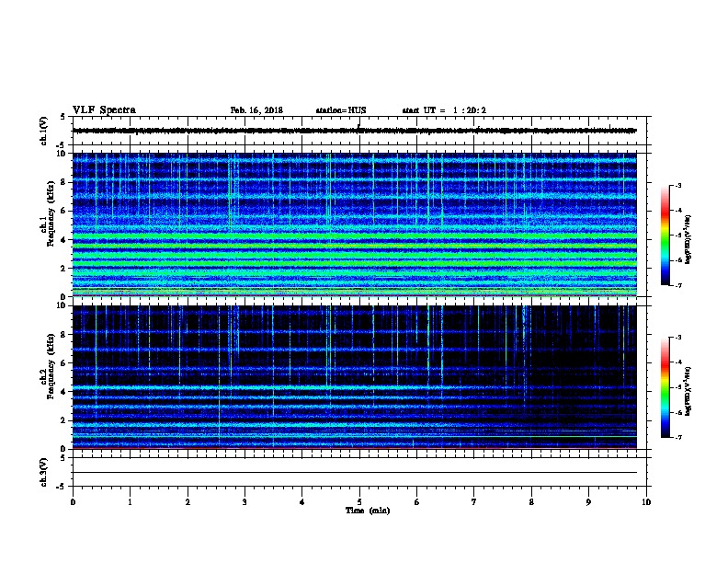The image size is (728, 563).
Task: Click the "2" kHz tick on ch.2 spectrogram
Action: coord(63,420)
